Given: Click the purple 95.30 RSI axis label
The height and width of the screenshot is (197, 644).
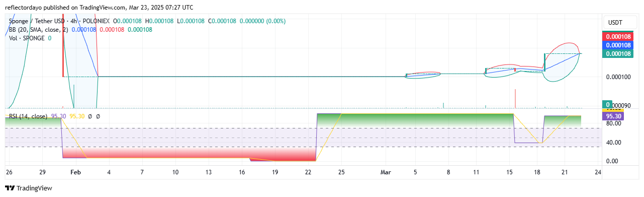Looking at the screenshot, I should pos(612,116).
